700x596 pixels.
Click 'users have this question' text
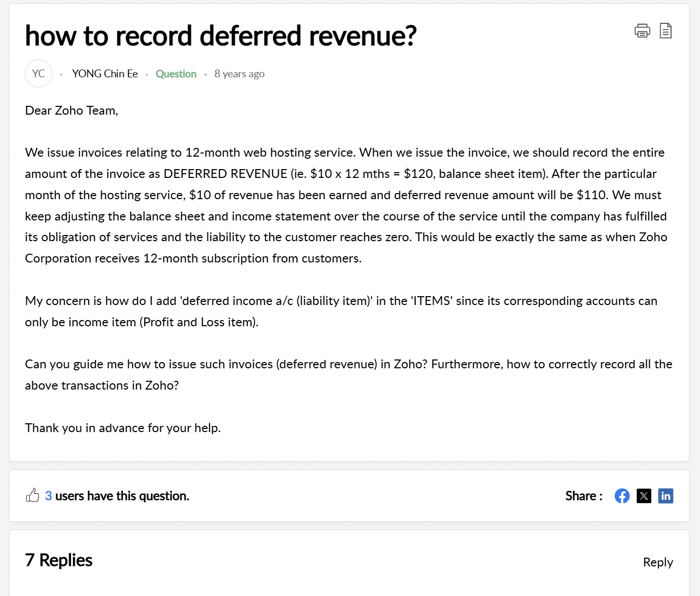(x=122, y=496)
